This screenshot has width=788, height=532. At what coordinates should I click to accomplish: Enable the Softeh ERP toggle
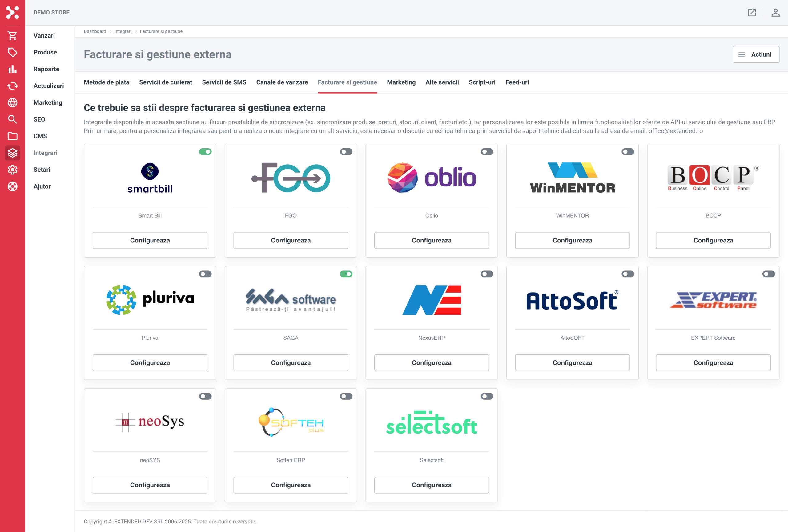click(346, 396)
